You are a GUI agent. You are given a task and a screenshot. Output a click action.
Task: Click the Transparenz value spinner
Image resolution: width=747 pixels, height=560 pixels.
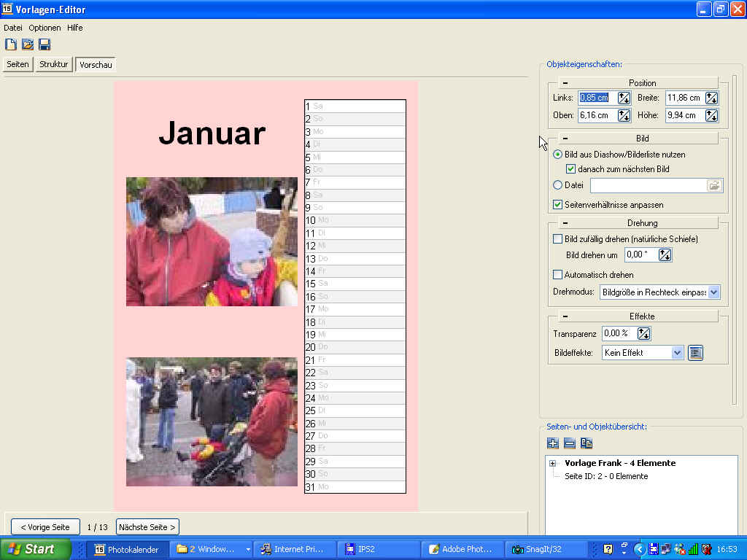coord(643,334)
